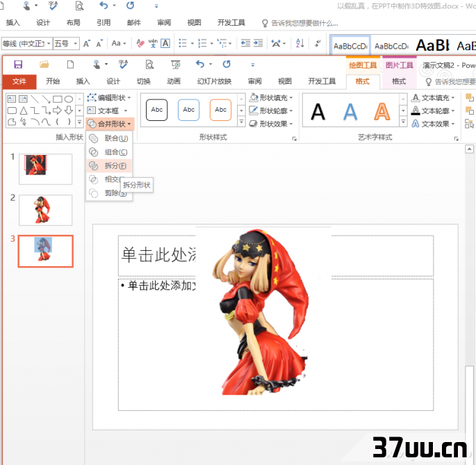
Task: Decrease indent in Word ribbon
Action: (x=245, y=43)
